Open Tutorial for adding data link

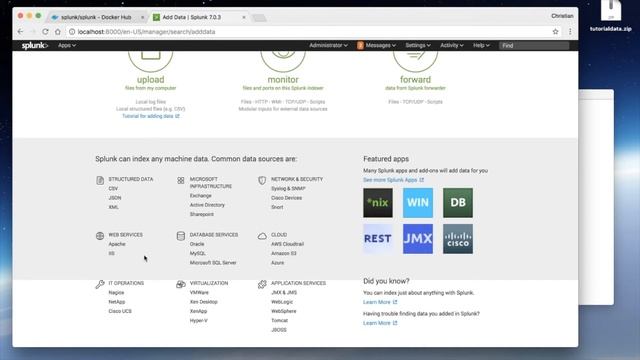click(x=151, y=116)
